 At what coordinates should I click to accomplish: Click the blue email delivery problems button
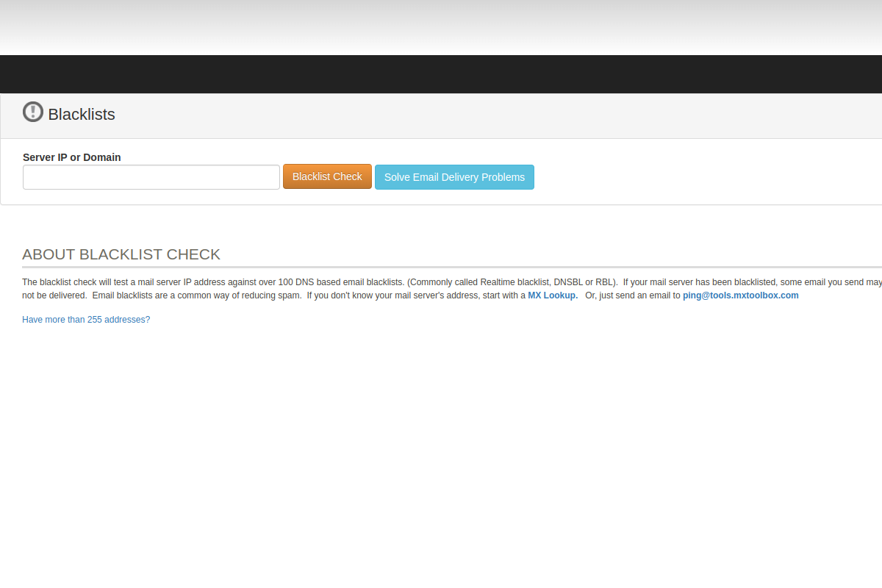click(x=453, y=176)
